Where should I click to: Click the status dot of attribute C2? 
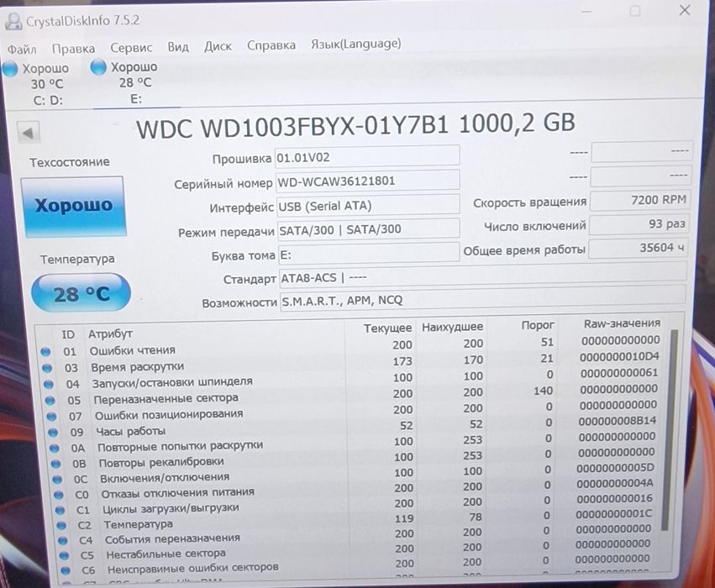tap(61, 526)
